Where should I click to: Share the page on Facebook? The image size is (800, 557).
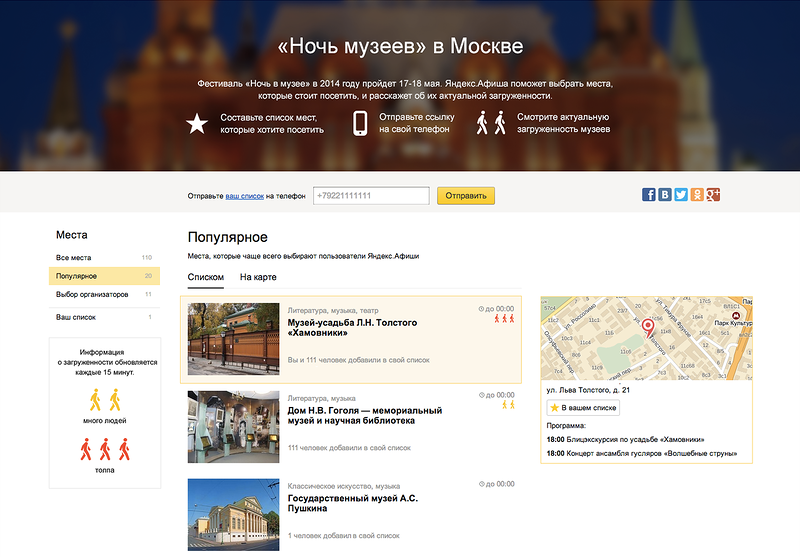tap(648, 195)
